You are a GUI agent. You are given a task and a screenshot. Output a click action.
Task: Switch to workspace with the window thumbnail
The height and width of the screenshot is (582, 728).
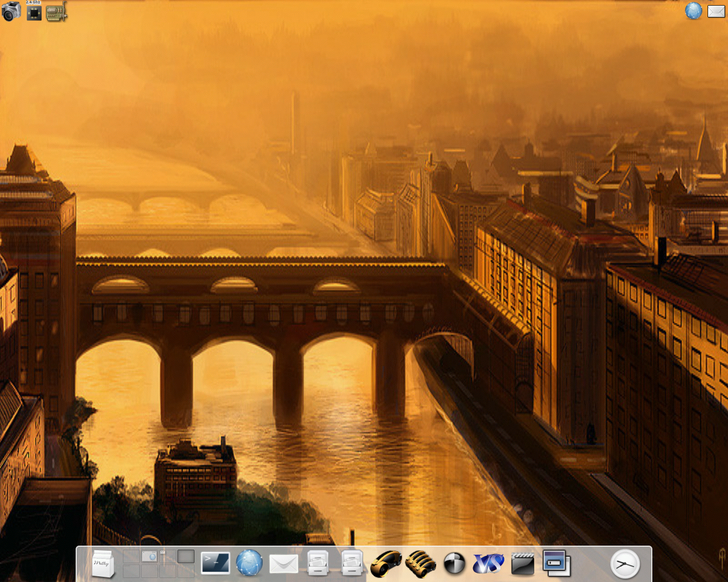[x=150, y=556]
